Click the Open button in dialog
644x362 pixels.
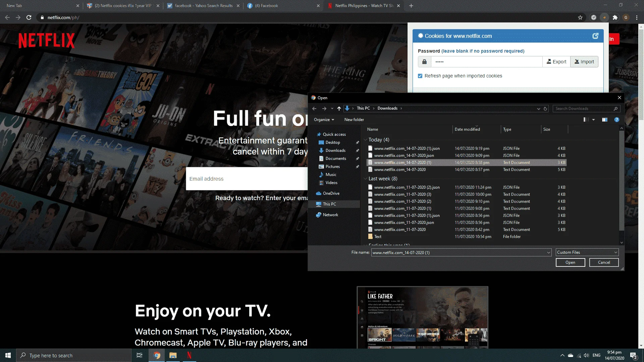tap(570, 262)
